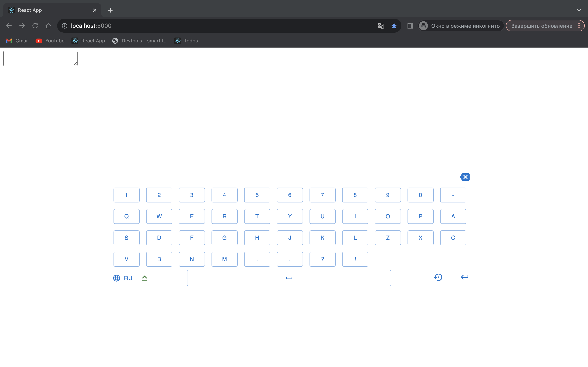Open the YouTube bookmark

(x=50, y=41)
